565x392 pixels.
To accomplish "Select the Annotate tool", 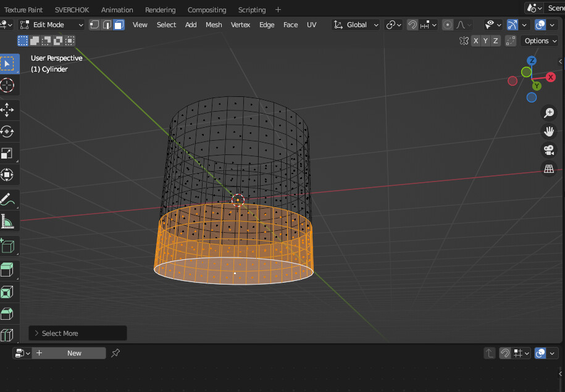I will (x=9, y=199).
